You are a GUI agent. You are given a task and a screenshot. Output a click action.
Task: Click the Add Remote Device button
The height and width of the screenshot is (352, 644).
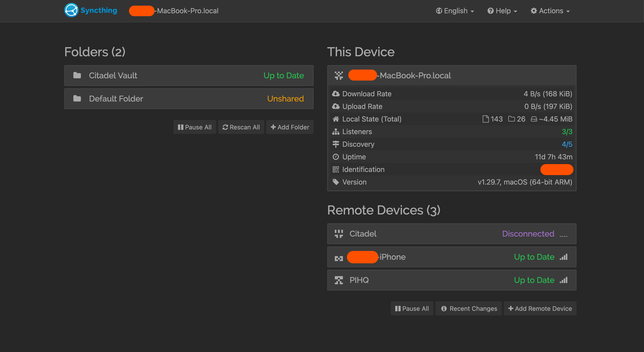click(x=540, y=308)
